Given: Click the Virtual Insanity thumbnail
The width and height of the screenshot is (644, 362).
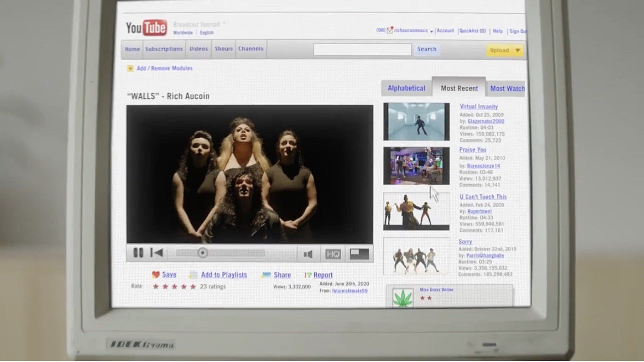Looking at the screenshot, I should tap(416, 121).
